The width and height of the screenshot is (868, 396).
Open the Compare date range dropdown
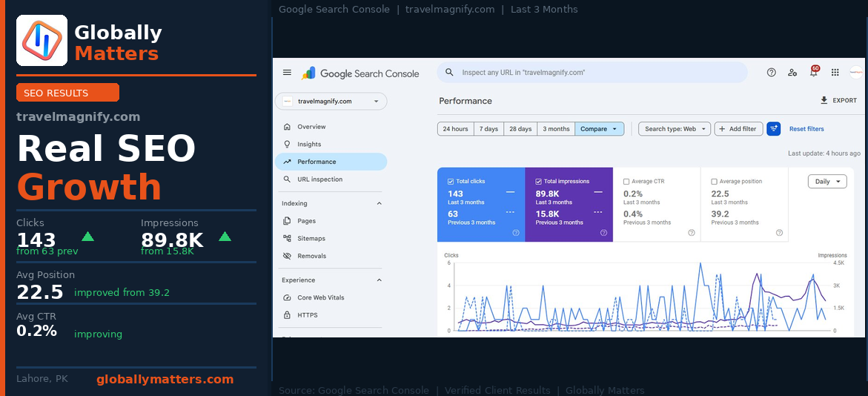tap(600, 128)
